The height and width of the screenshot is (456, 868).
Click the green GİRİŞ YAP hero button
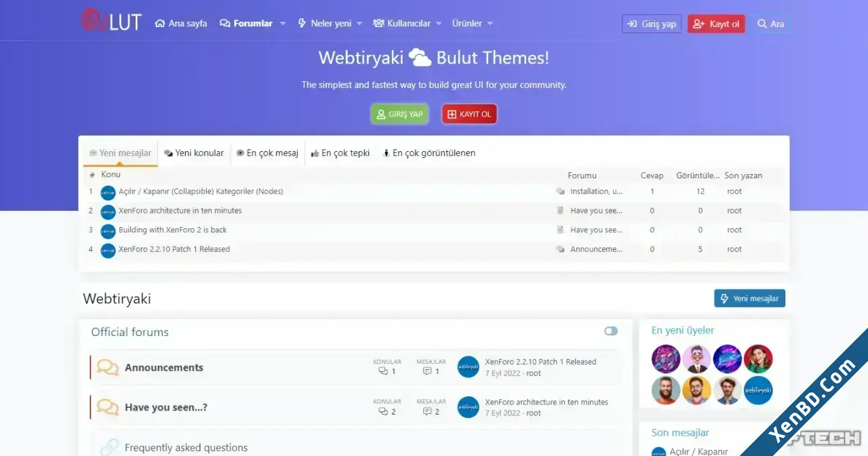coord(400,114)
